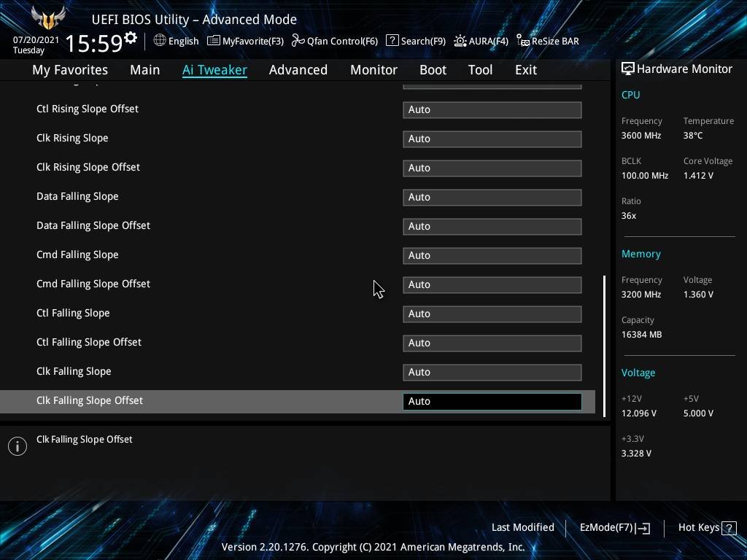Select the Ctl Falling Slope row label
This screenshot has width=747, height=560.
coord(73,313)
